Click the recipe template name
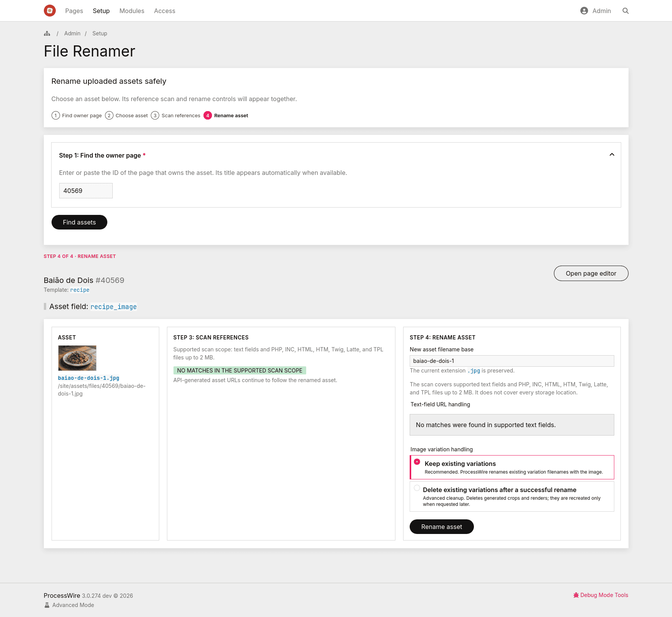 80,290
